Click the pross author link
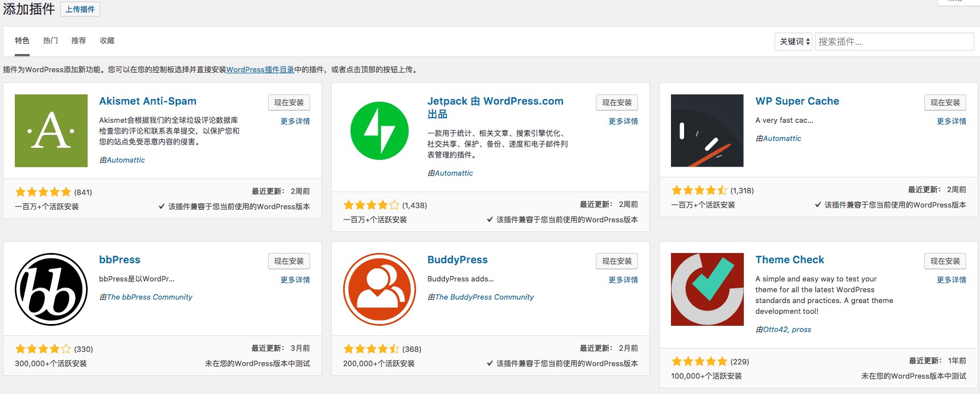The height and width of the screenshot is (394, 980). 801,329
